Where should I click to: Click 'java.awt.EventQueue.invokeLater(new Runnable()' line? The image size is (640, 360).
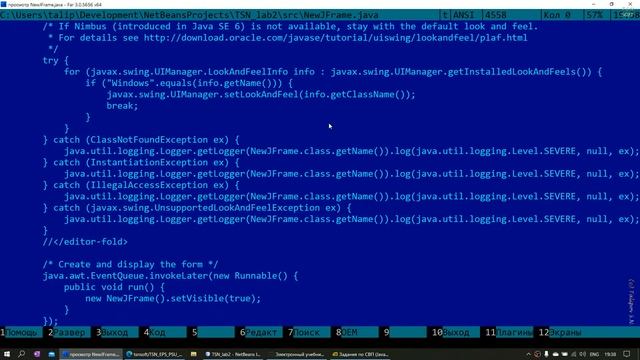point(170,276)
